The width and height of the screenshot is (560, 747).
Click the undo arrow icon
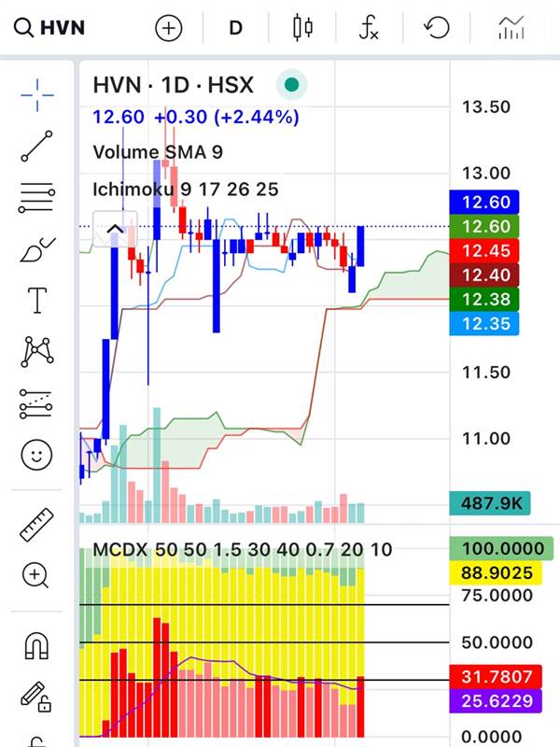pyautogui.click(x=436, y=28)
